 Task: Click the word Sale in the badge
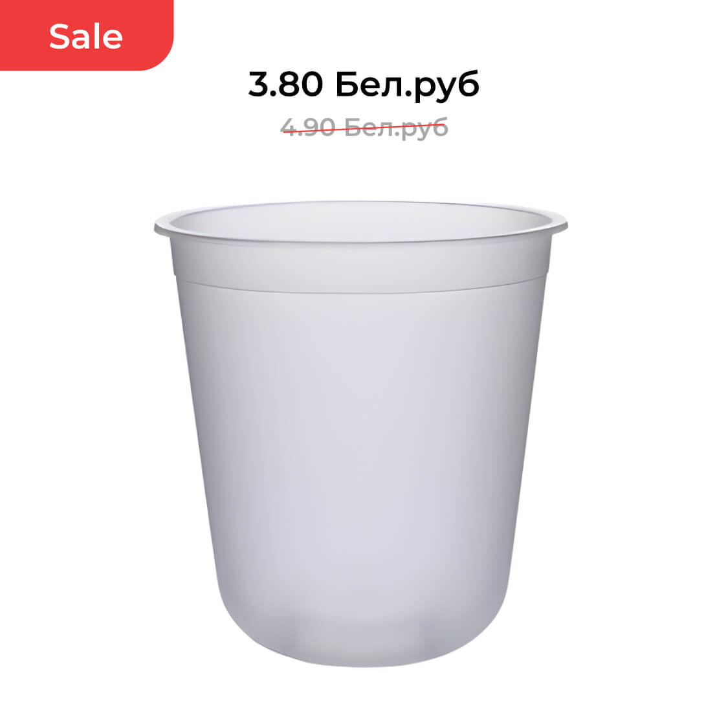coord(86,37)
